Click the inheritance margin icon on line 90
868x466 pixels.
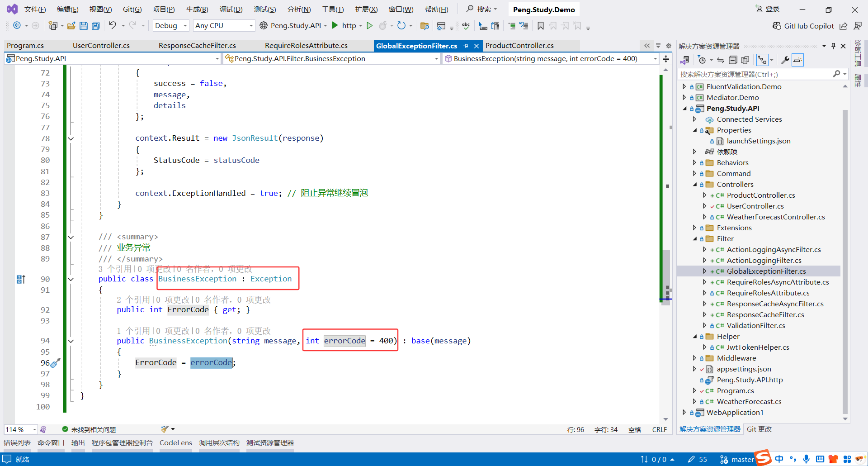click(21, 279)
